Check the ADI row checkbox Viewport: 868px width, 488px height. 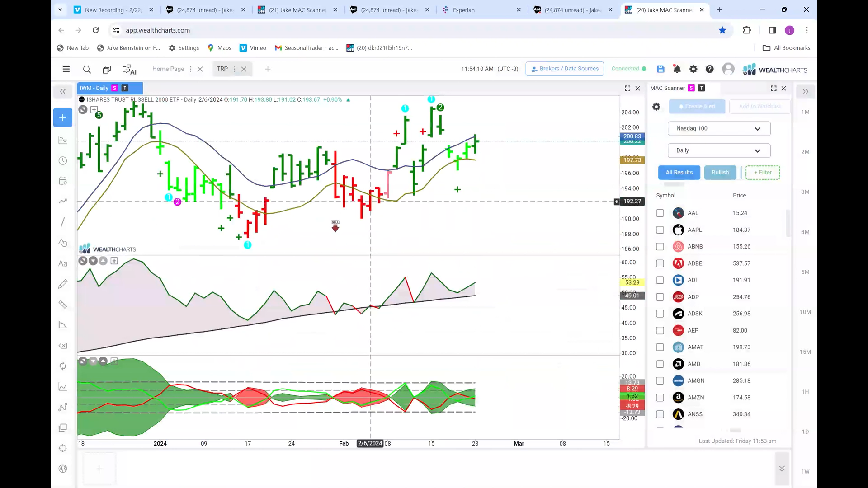[660, 280]
